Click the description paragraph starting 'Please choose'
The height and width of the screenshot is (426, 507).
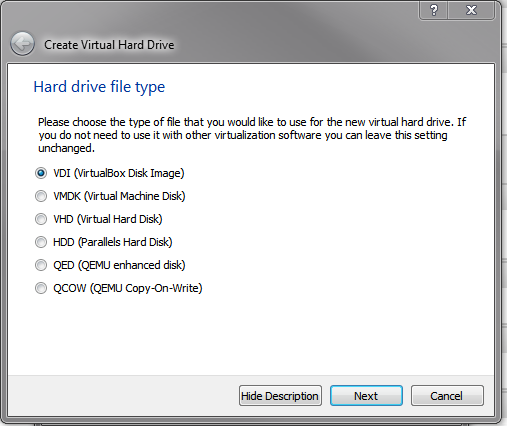pyautogui.click(x=252, y=135)
